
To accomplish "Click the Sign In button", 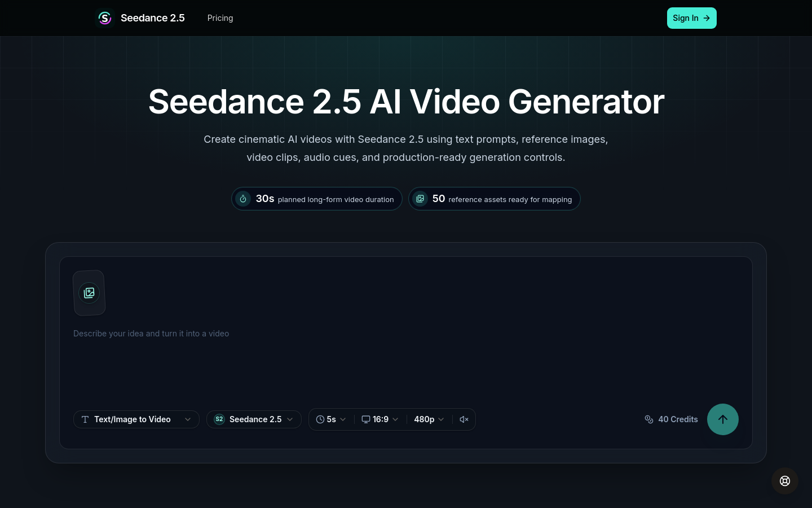I will [x=691, y=18].
